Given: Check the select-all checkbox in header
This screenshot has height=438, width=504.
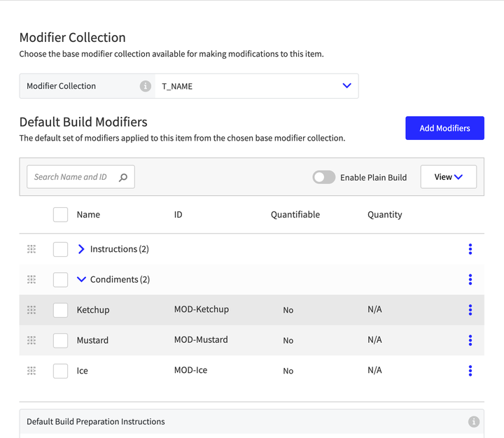Looking at the screenshot, I should [x=60, y=215].
